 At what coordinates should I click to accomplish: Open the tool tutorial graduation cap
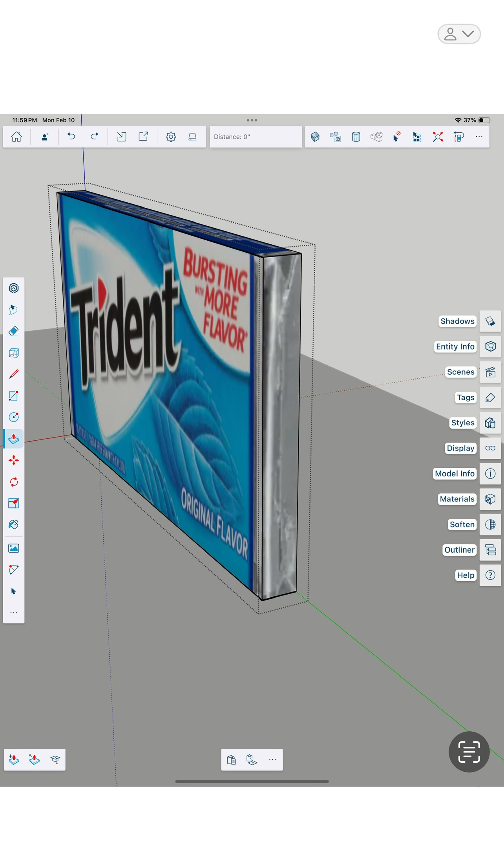click(x=55, y=760)
